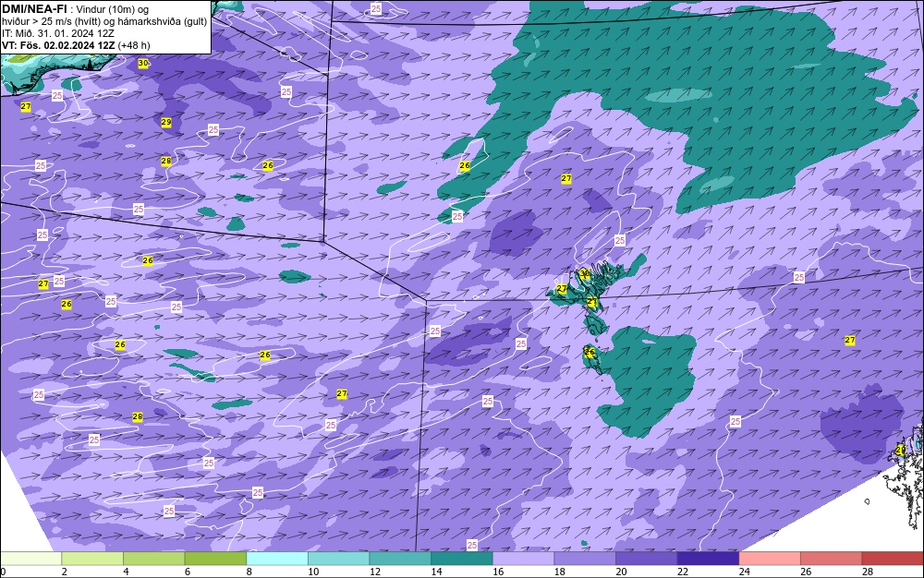Select the 6–8 m/s olive green legend swatch
924x578 pixels.
click(215, 558)
